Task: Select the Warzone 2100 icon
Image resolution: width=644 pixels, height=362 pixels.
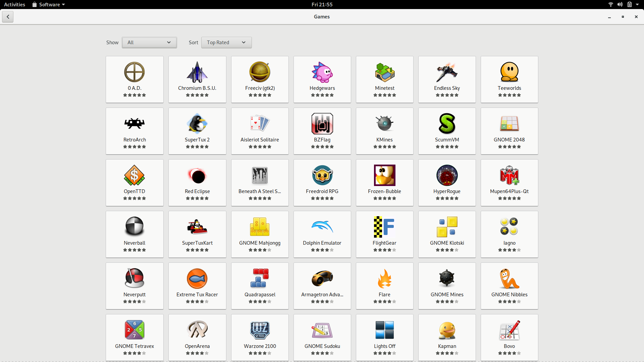Action: [260, 330]
